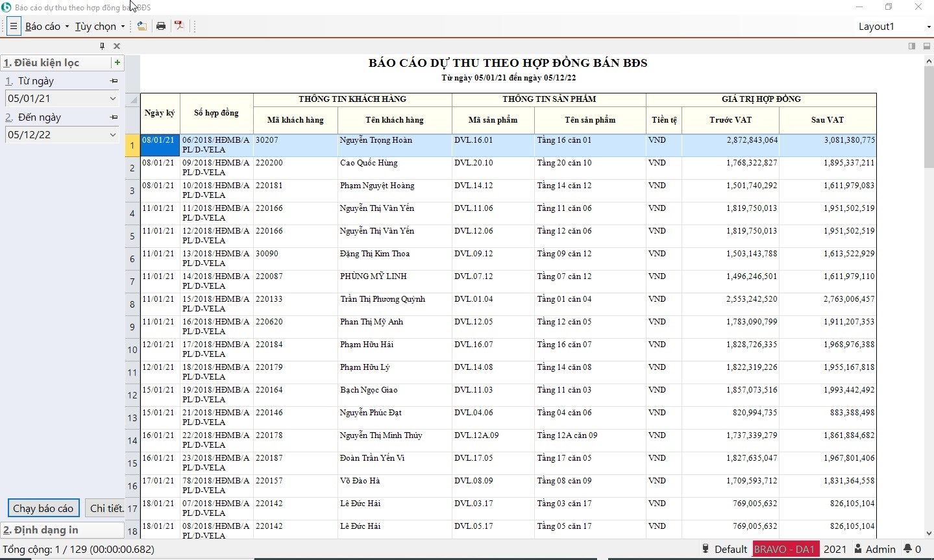Click the right panel toggle icon near top-right

(x=912, y=46)
